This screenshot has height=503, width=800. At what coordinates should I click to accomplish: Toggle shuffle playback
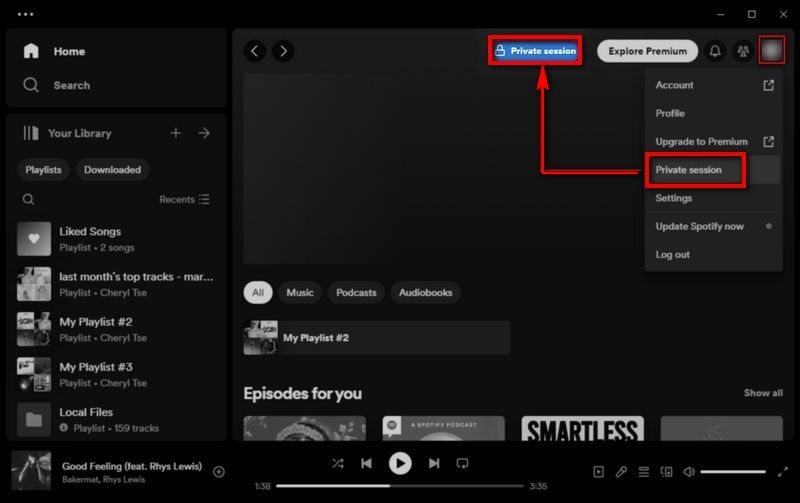338,463
